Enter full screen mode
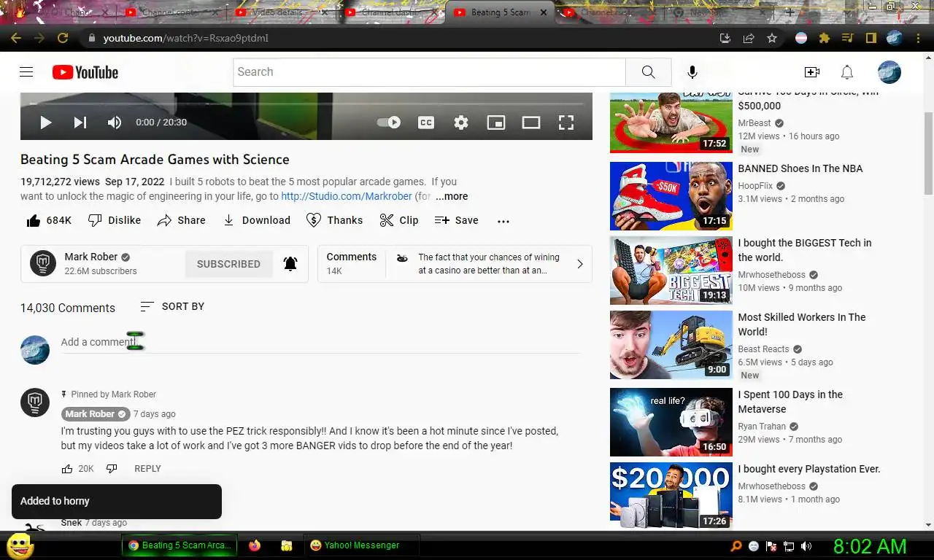The height and width of the screenshot is (560, 934). (x=566, y=122)
